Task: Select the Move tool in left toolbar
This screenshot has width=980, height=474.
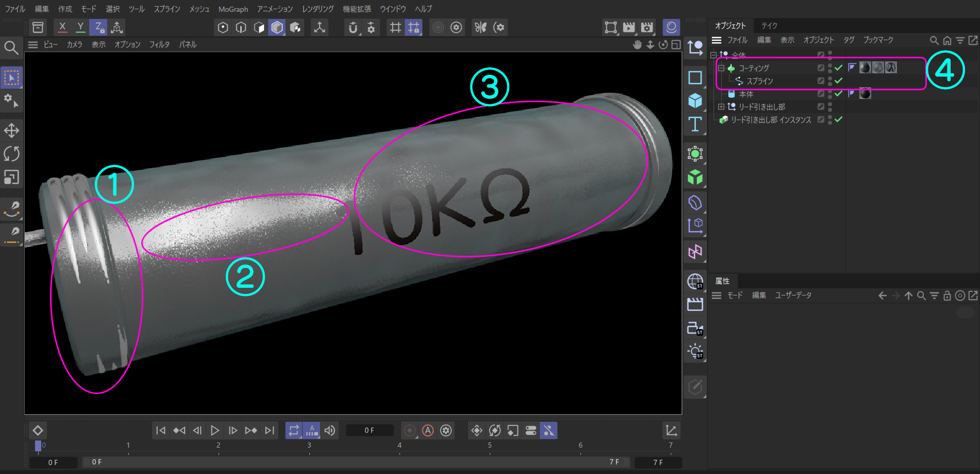Action: pyautogui.click(x=11, y=130)
